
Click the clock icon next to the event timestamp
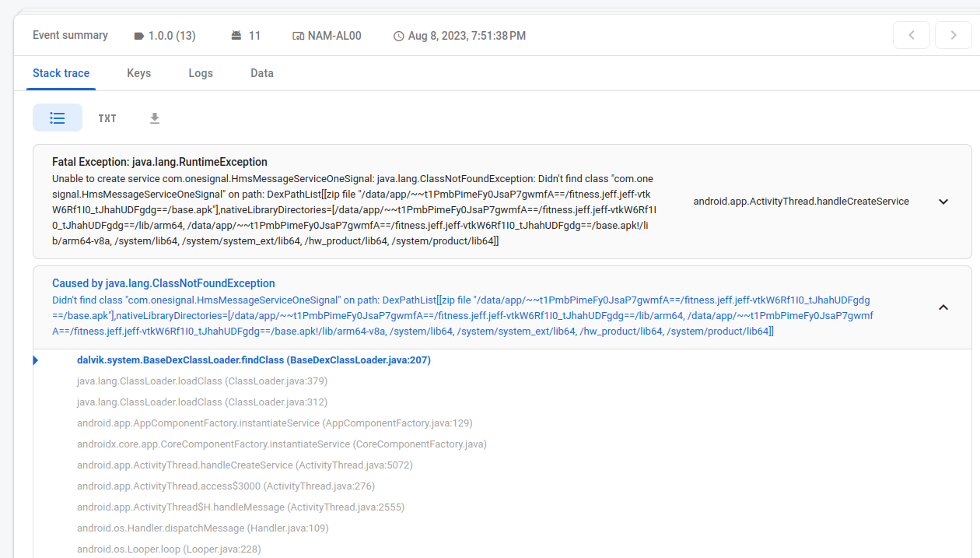397,35
